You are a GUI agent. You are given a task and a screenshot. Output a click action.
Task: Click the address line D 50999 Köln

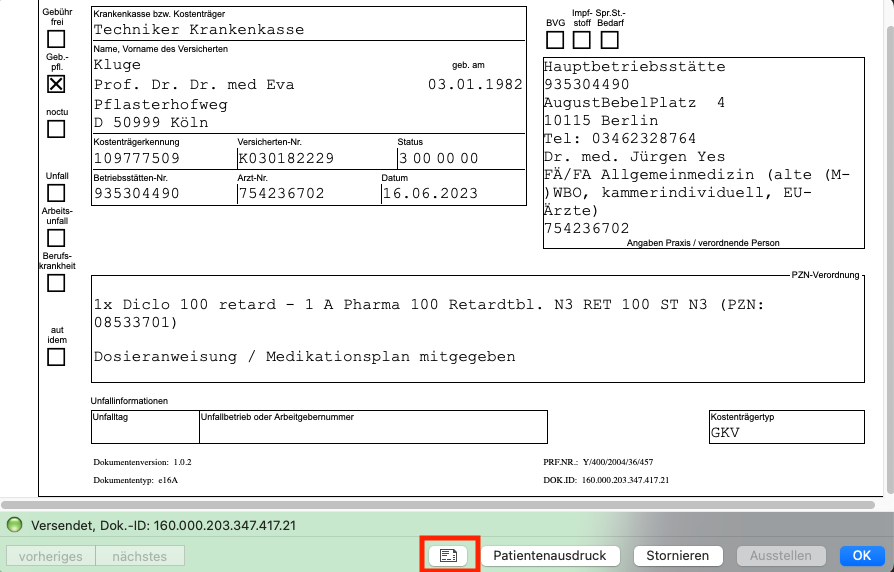tap(151, 123)
